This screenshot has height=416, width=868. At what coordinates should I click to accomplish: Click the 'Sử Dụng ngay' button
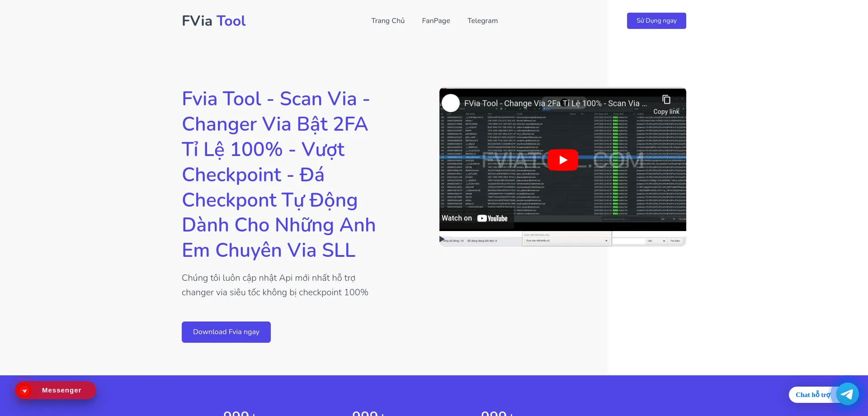coord(656,20)
